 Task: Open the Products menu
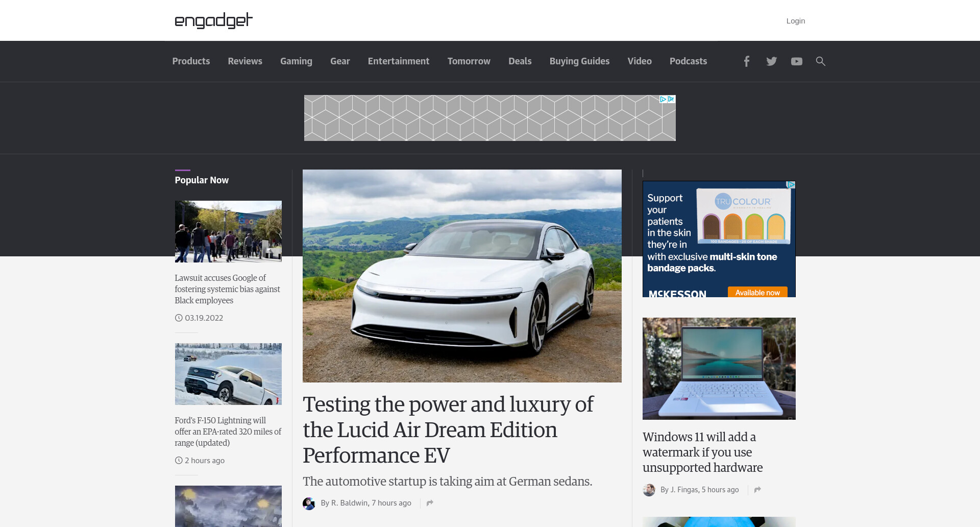[x=191, y=61]
